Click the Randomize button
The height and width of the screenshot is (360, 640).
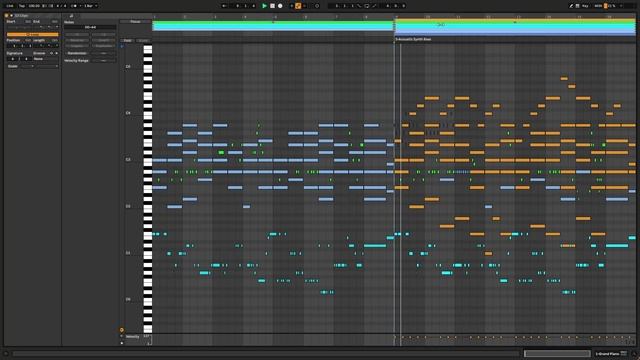77,53
